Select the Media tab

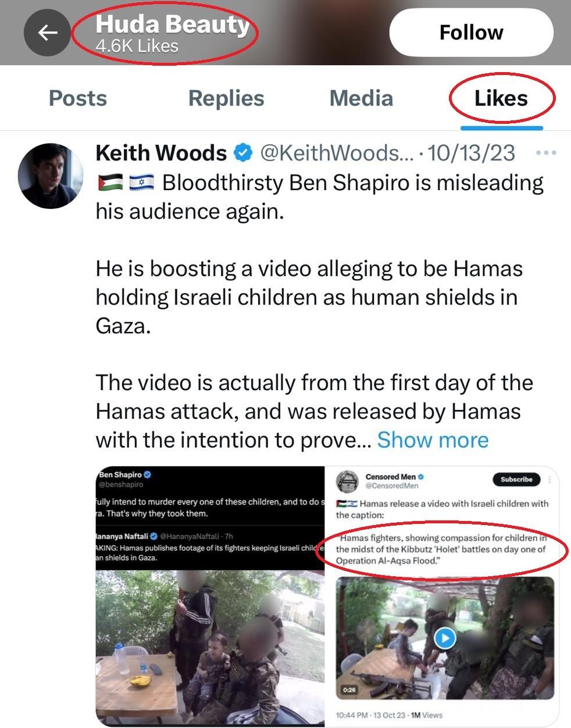(x=361, y=98)
